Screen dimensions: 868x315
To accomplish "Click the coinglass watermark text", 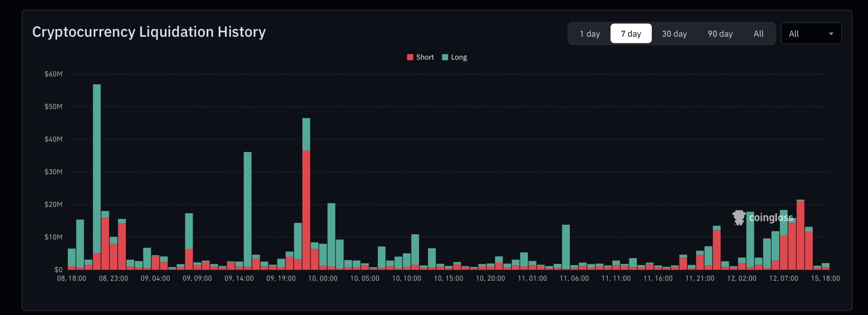I will (771, 218).
